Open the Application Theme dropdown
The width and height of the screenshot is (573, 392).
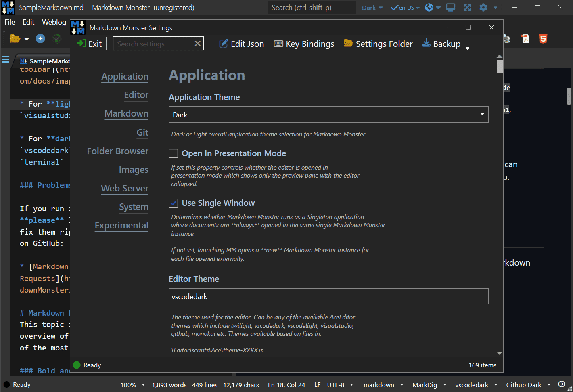point(328,115)
